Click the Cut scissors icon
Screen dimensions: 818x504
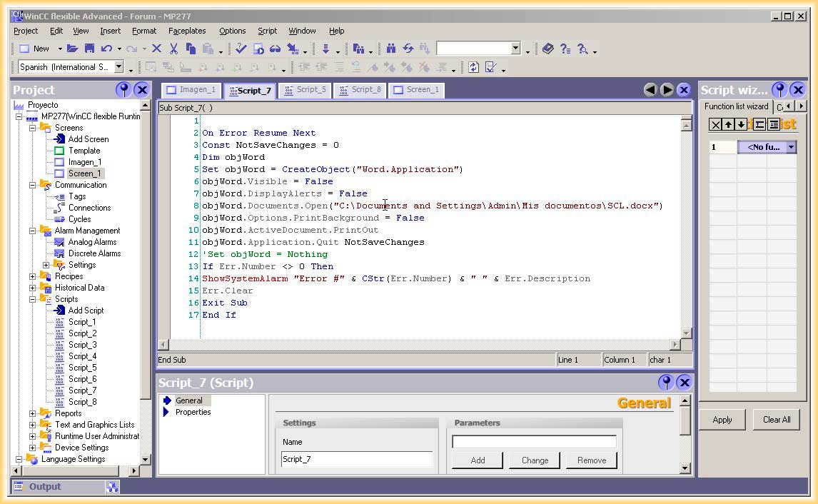point(173,49)
